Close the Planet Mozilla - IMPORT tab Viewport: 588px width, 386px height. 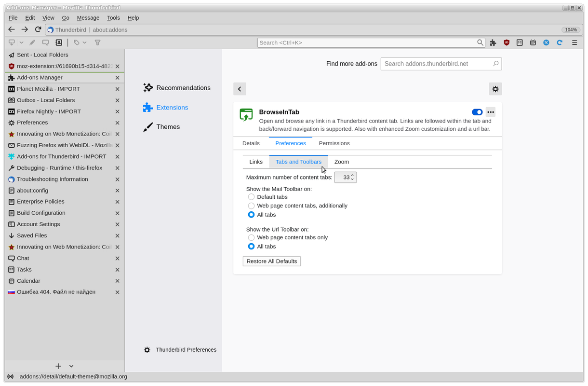117,89
